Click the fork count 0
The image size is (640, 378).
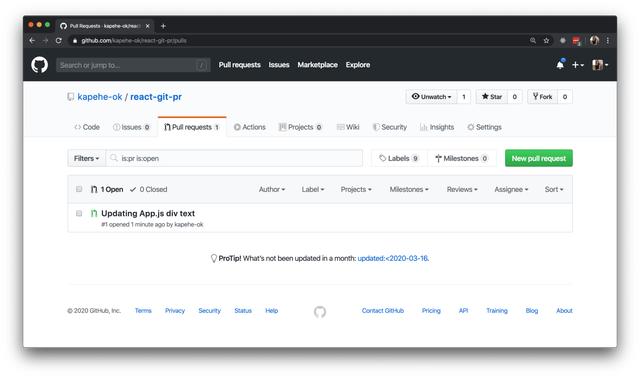(x=565, y=97)
